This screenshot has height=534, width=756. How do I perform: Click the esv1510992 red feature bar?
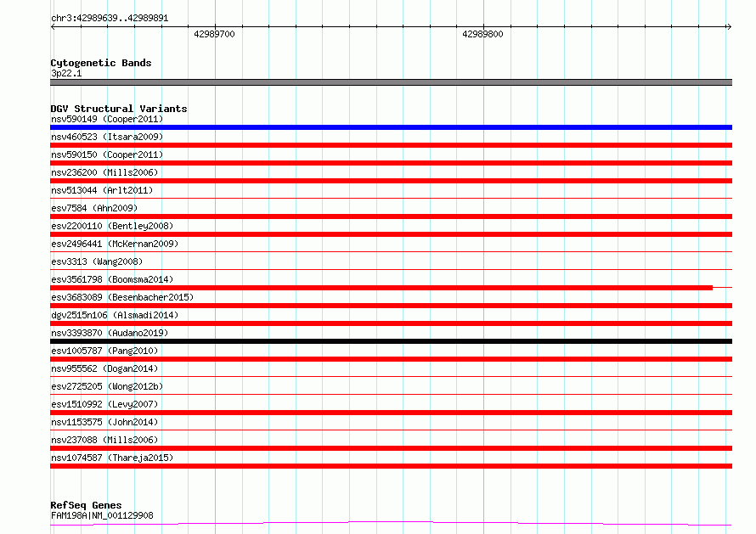[391, 413]
